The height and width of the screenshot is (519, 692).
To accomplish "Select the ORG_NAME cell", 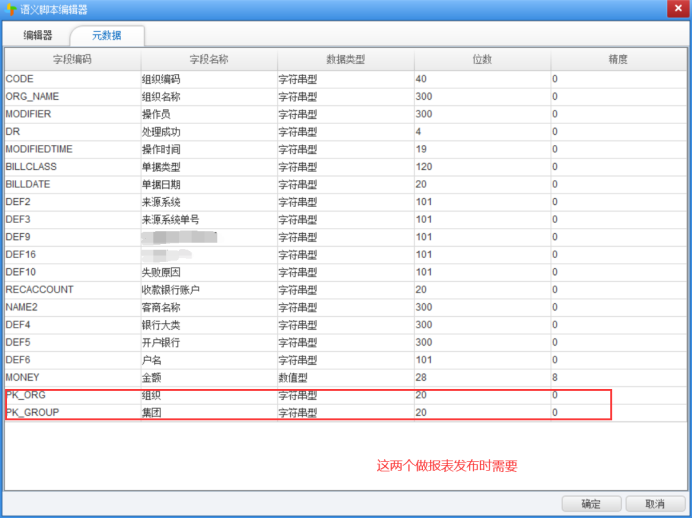I will pyautogui.click(x=73, y=97).
